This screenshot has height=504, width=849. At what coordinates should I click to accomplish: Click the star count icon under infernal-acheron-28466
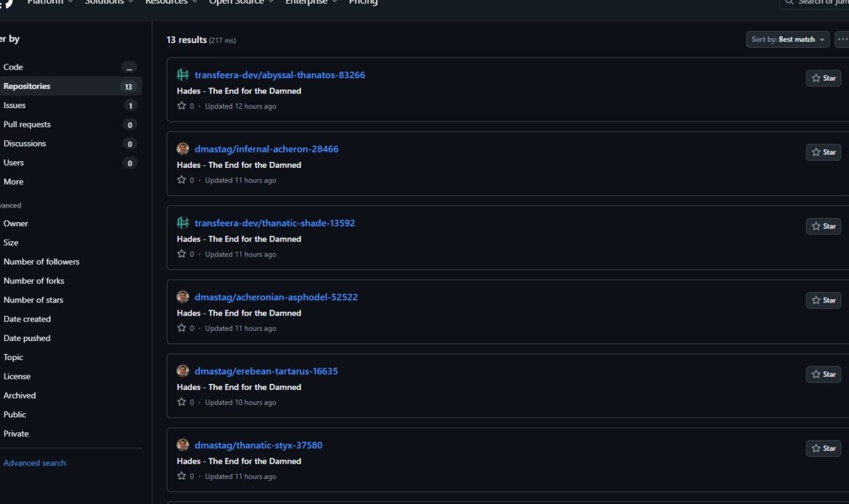182,180
